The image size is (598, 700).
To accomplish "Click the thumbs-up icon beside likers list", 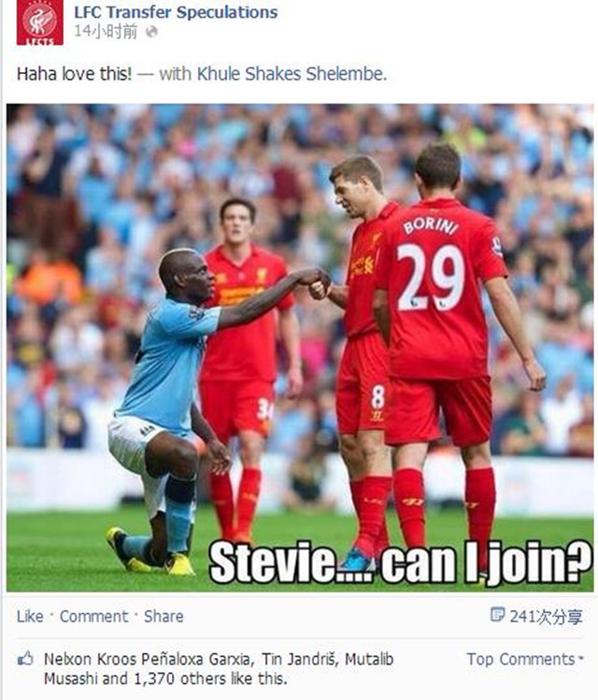I will click(x=25, y=659).
